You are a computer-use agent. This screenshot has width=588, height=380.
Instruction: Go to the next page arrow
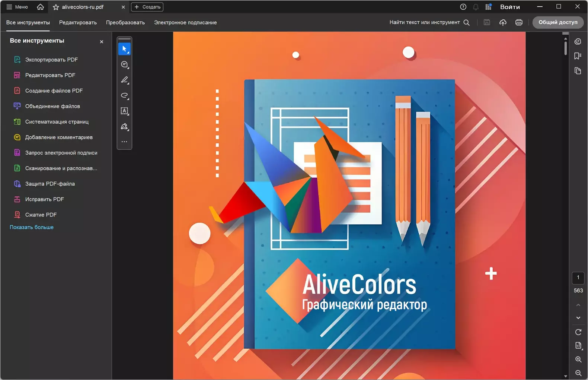[578, 318]
